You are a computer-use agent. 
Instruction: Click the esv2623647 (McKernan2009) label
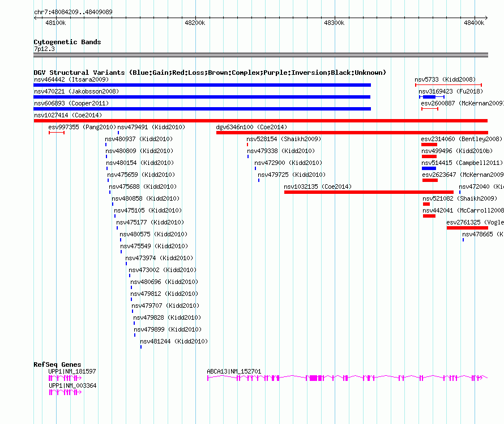463,175
